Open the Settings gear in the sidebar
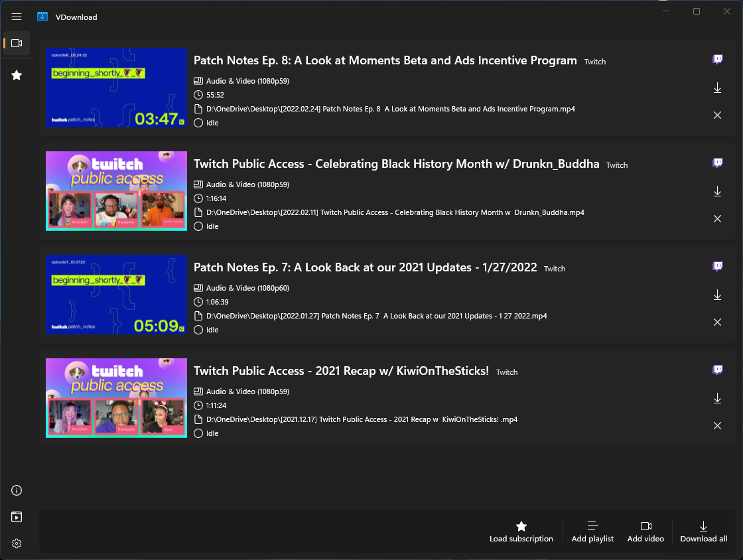 (16, 543)
